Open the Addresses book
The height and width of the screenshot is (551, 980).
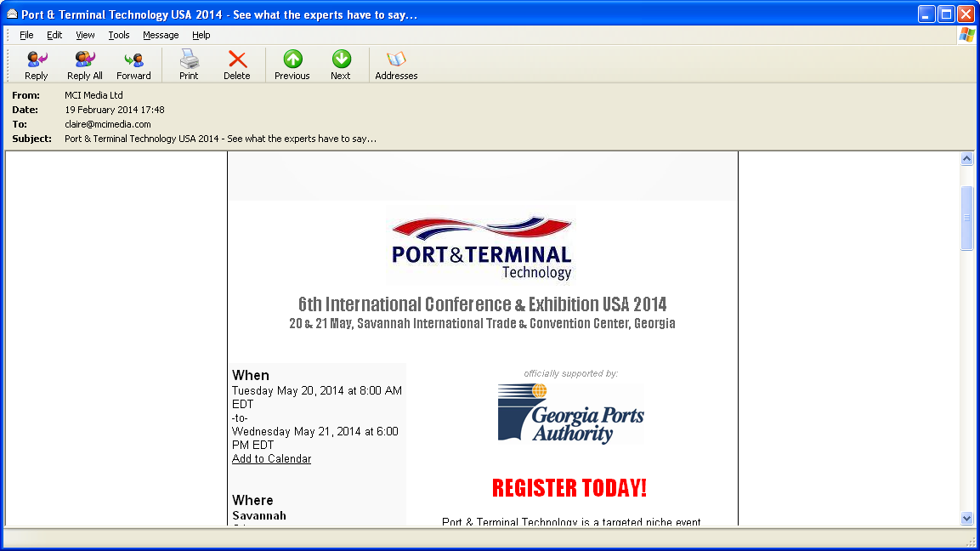point(396,65)
